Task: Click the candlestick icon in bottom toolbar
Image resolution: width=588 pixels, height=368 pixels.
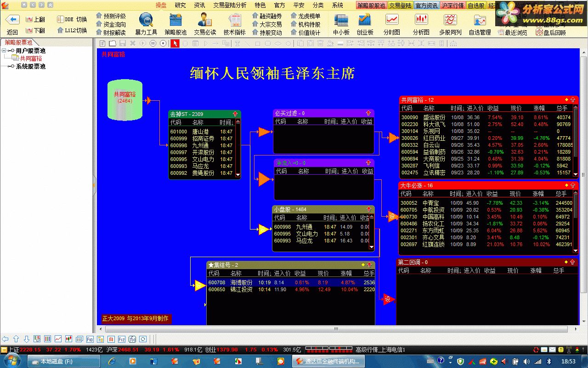Action: [x=68, y=339]
